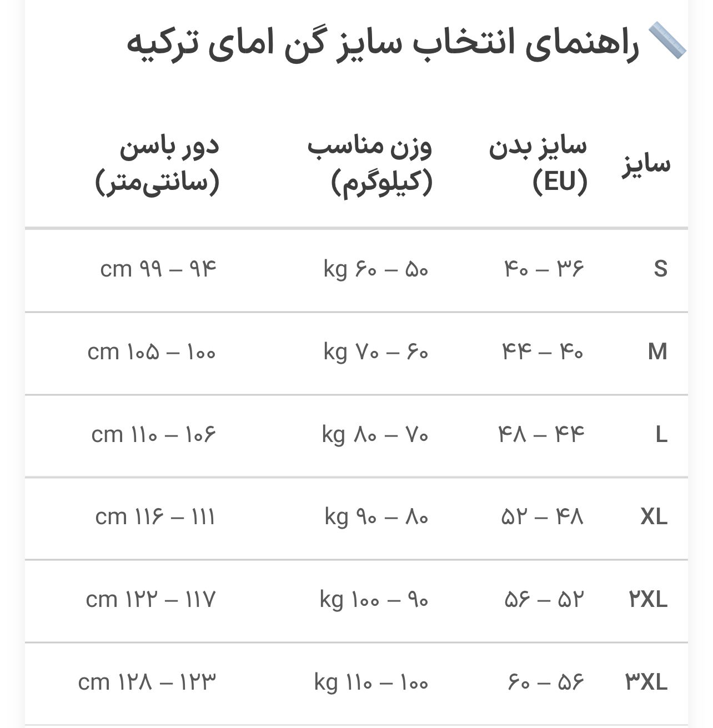Choose the 2XL size row label

click(x=648, y=600)
